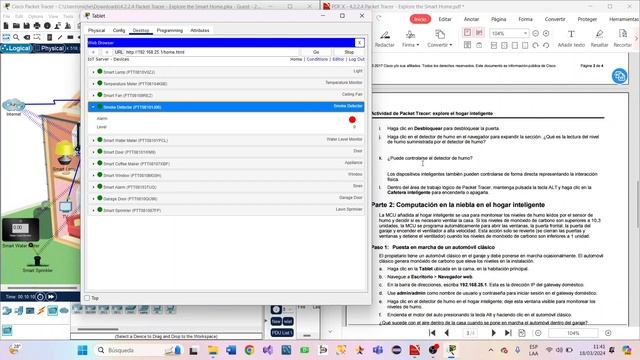Select Logical workspace view in Packet Tracer

click(16, 48)
